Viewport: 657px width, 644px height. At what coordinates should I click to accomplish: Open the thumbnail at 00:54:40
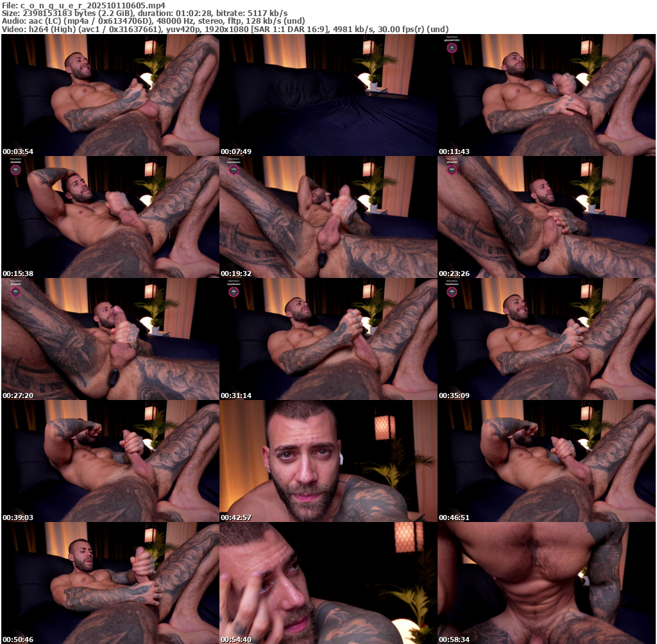coord(328,583)
